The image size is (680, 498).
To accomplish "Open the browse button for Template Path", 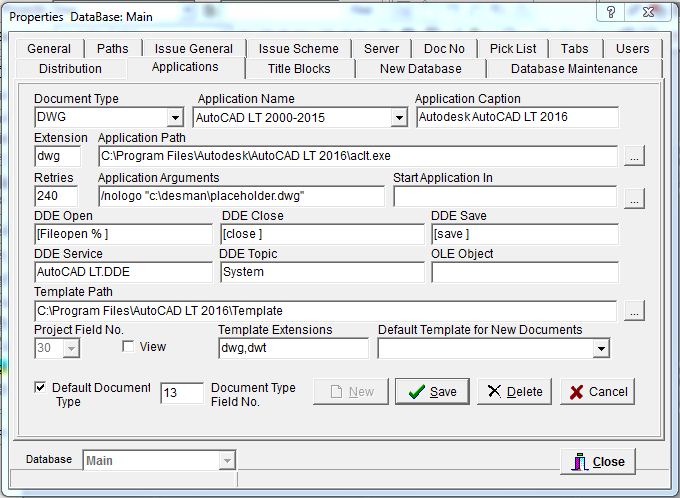I will click(634, 311).
